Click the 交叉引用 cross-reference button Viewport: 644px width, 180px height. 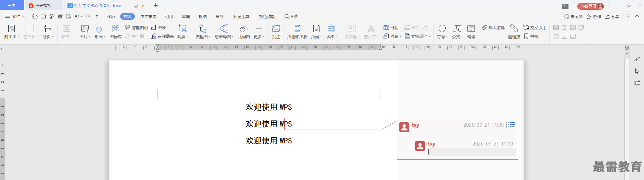(535, 27)
